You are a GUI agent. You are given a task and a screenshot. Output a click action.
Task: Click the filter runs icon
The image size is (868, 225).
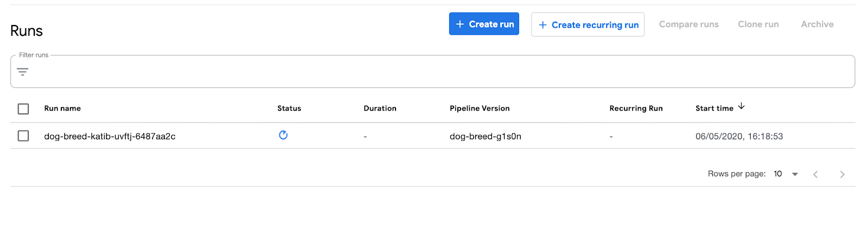[22, 72]
